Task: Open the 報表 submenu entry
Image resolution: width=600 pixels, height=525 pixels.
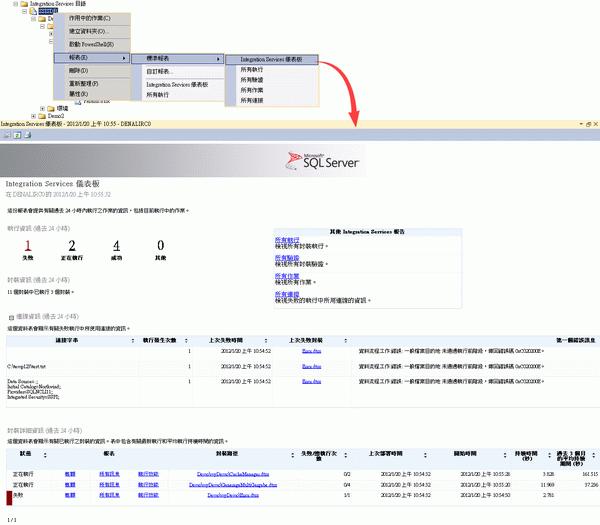Action: coord(92,58)
